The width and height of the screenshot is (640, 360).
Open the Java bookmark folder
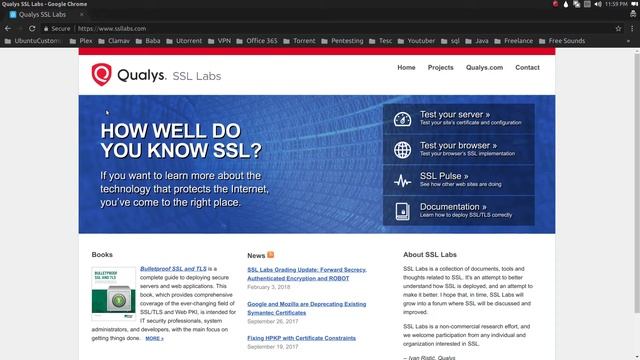click(x=477, y=41)
